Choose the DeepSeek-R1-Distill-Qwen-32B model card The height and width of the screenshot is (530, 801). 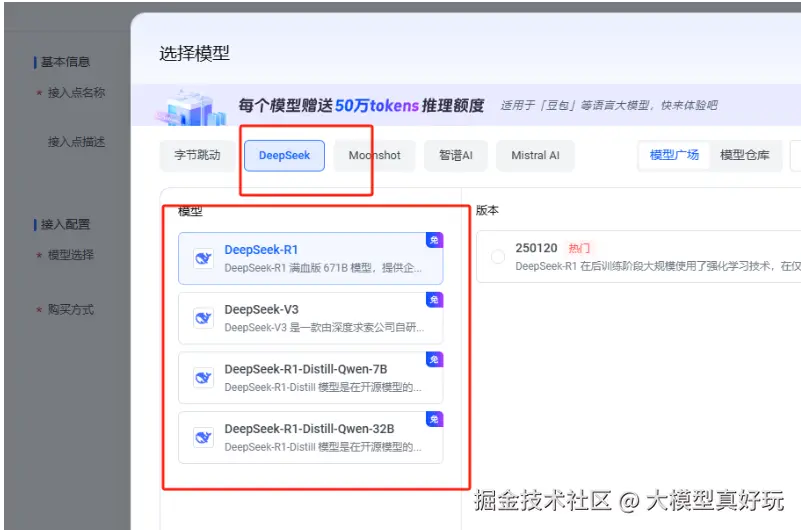pyautogui.click(x=311, y=438)
